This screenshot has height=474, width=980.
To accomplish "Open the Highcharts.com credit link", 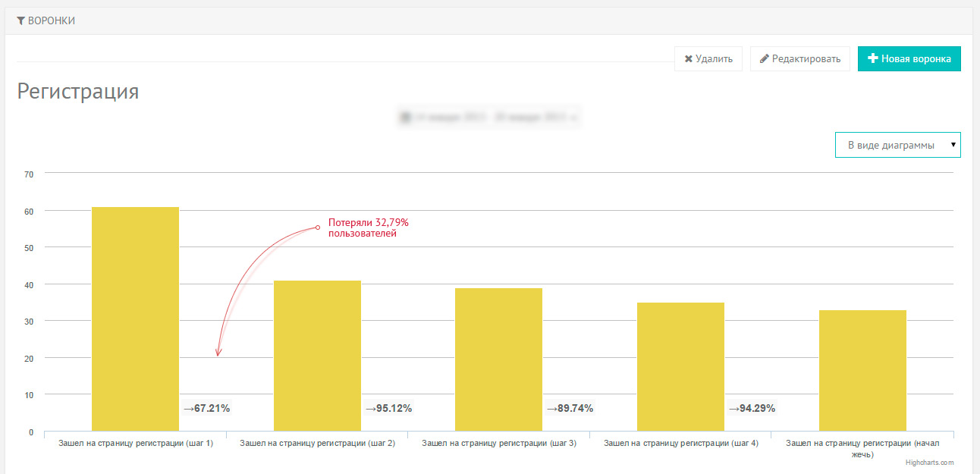I will coord(929,462).
